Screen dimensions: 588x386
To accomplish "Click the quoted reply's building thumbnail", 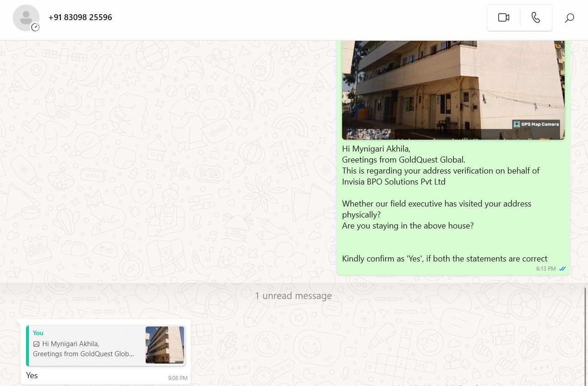I will [x=165, y=345].
